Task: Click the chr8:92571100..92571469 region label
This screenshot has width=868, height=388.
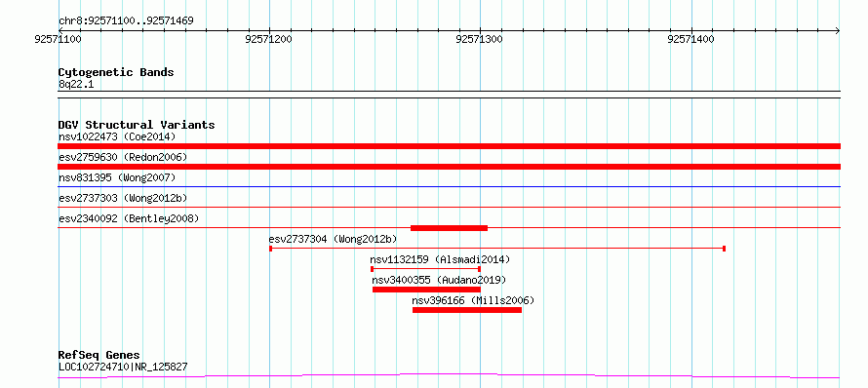Action: pyautogui.click(x=126, y=21)
